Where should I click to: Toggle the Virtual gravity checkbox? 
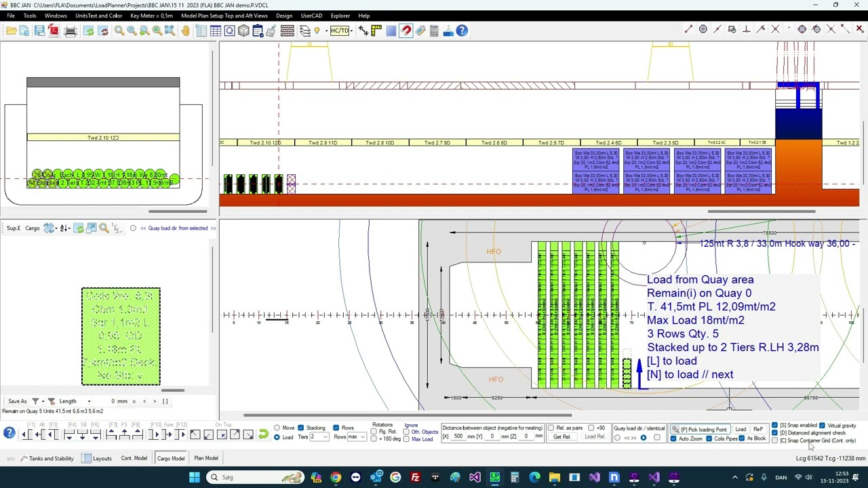pyautogui.click(x=822, y=426)
